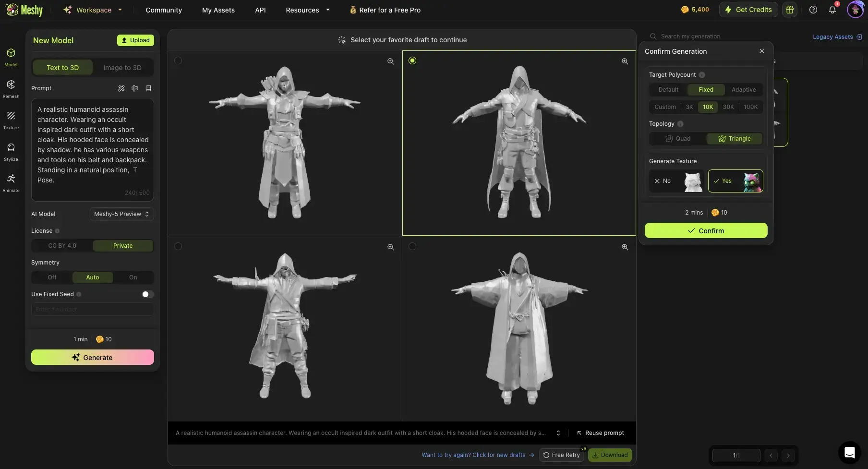Set target polycount to 100K
Screen dimensions: 868x469
[750, 107]
